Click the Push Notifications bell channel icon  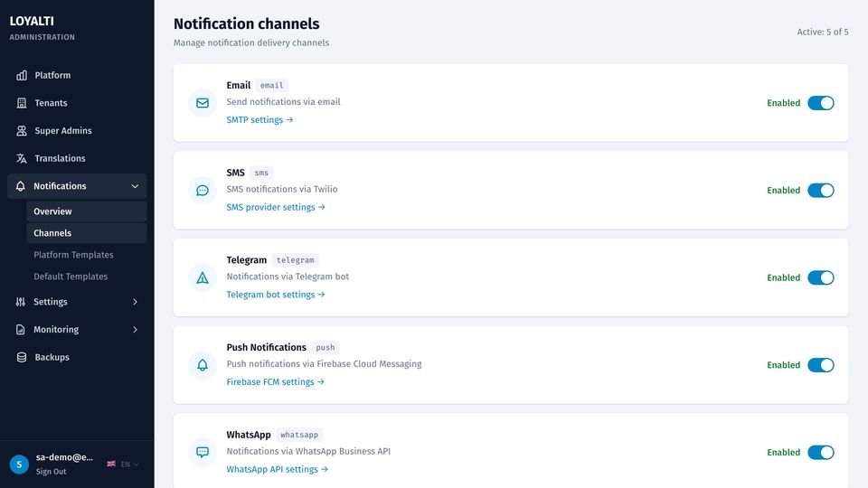point(203,365)
